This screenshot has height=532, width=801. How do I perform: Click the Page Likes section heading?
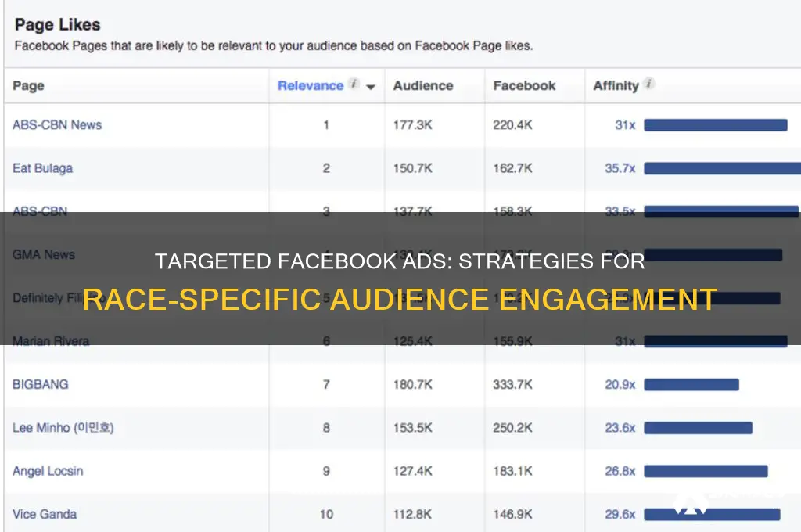coord(58,24)
